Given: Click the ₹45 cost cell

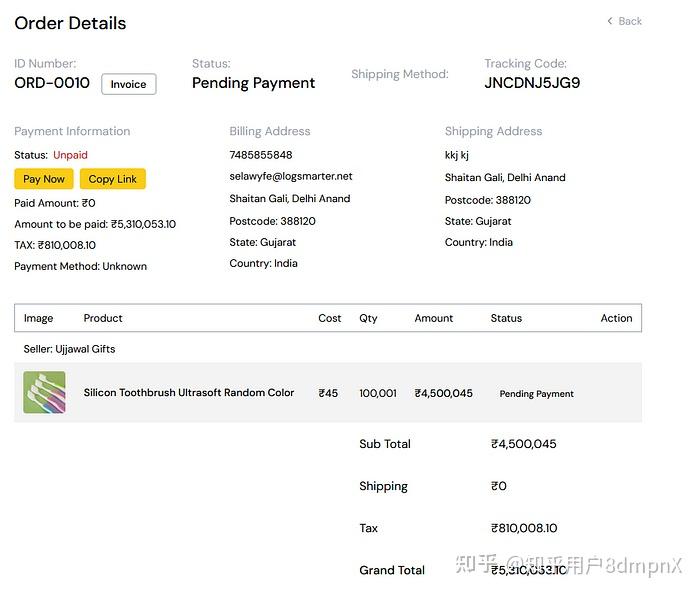Looking at the screenshot, I should pyautogui.click(x=328, y=393).
